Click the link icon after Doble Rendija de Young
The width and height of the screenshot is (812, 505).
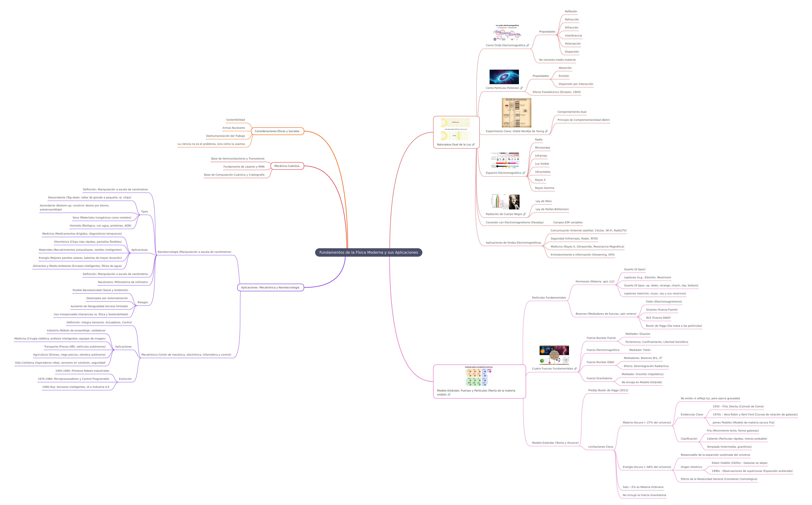point(546,131)
